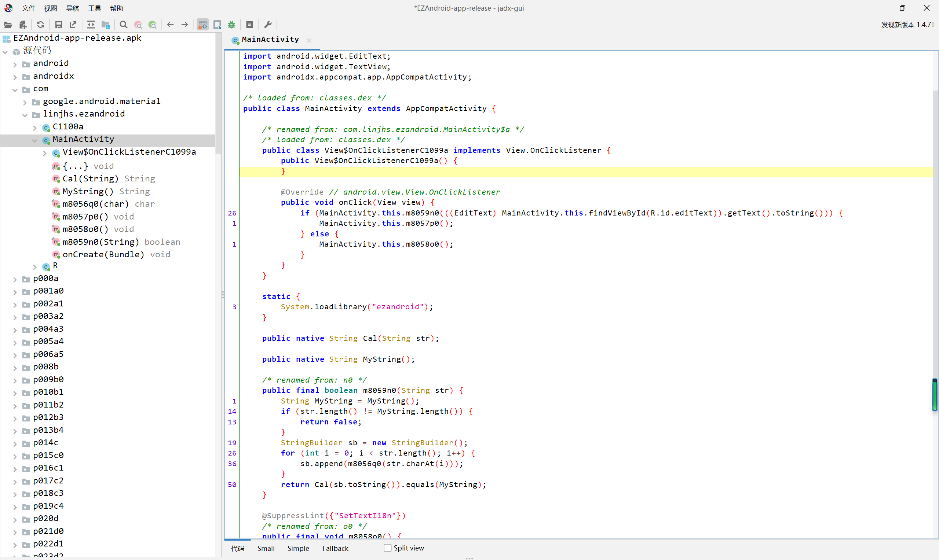939x560 pixels.
Task: Click the panel divider collapse handle
Action: [x=223, y=295]
